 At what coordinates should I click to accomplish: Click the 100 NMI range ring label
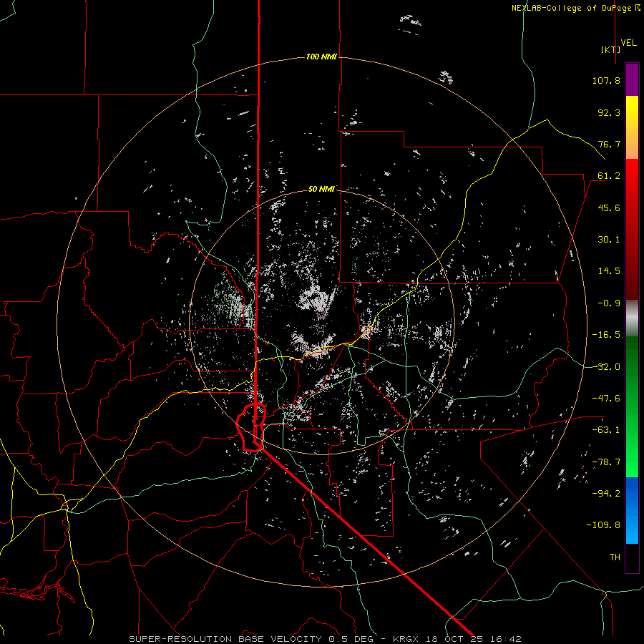(321, 57)
